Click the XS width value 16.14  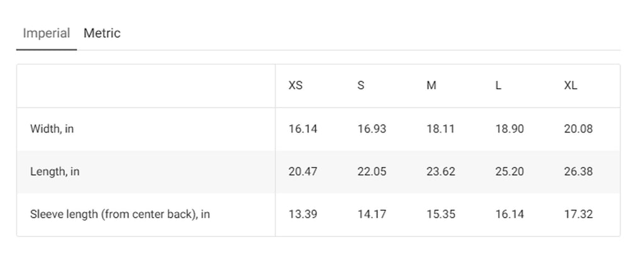pyautogui.click(x=303, y=129)
